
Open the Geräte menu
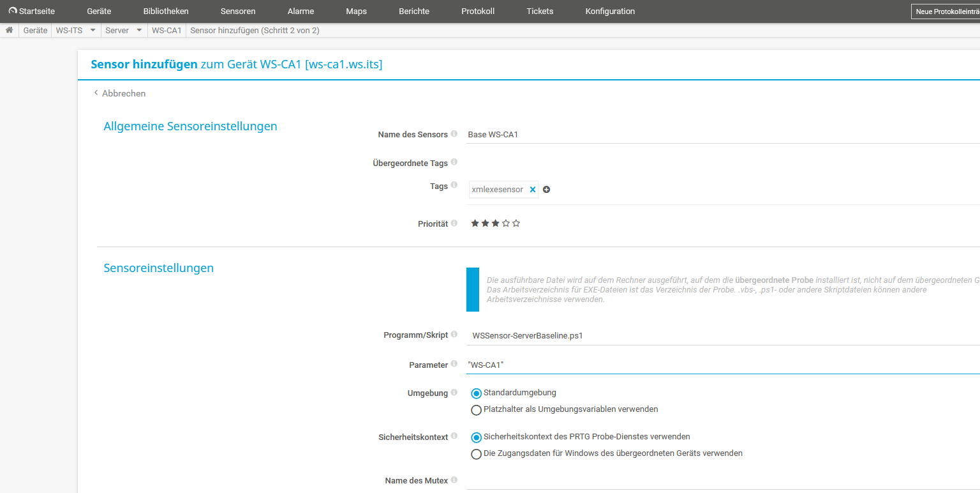click(99, 11)
